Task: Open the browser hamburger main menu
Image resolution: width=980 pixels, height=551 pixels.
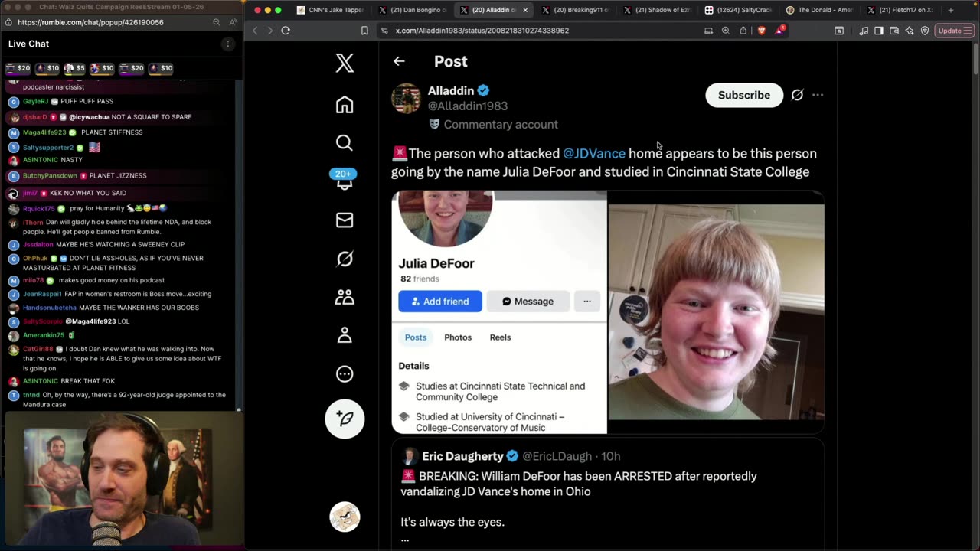Action: click(x=969, y=31)
